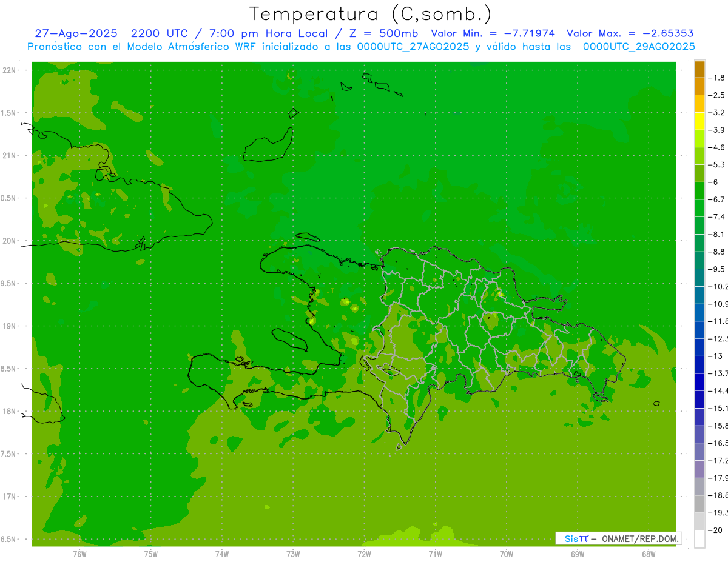Click the ONAMET/REP.DOM. logo box
Viewport: 728px width, 562px height.
pyautogui.click(x=618, y=538)
